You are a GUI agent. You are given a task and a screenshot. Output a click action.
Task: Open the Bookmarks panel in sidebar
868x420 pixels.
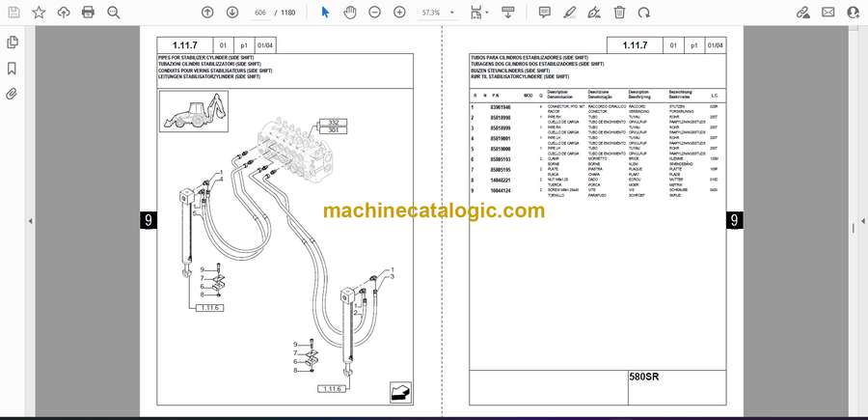pyautogui.click(x=13, y=69)
